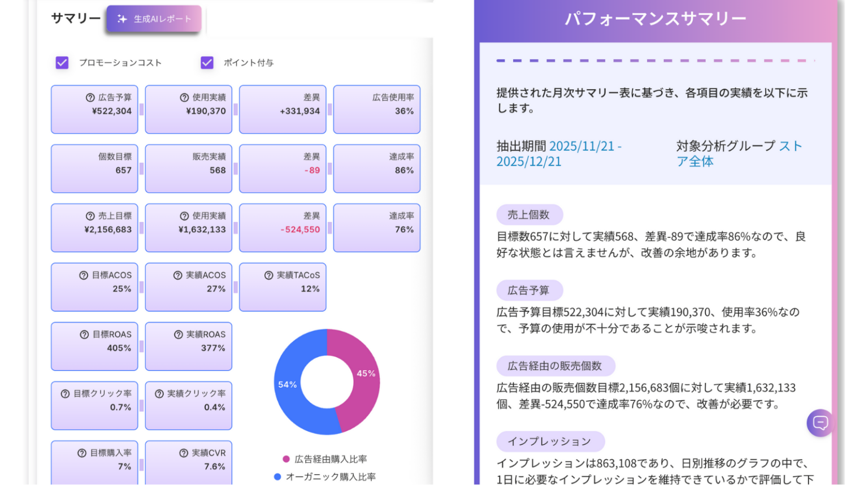Click the help icon beside 目標ACOS
This screenshot has height=490, width=868.
pyautogui.click(x=83, y=275)
